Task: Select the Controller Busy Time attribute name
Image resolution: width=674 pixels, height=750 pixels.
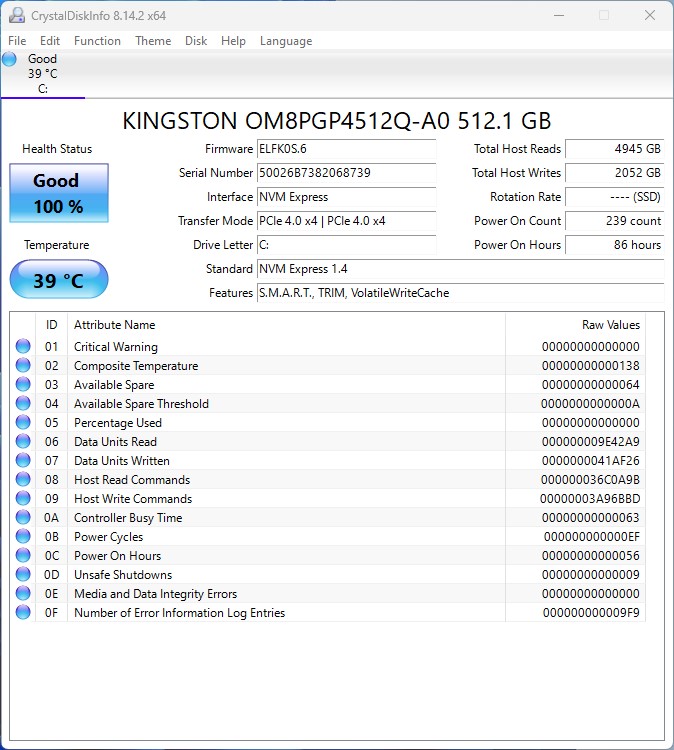Action: pos(128,518)
